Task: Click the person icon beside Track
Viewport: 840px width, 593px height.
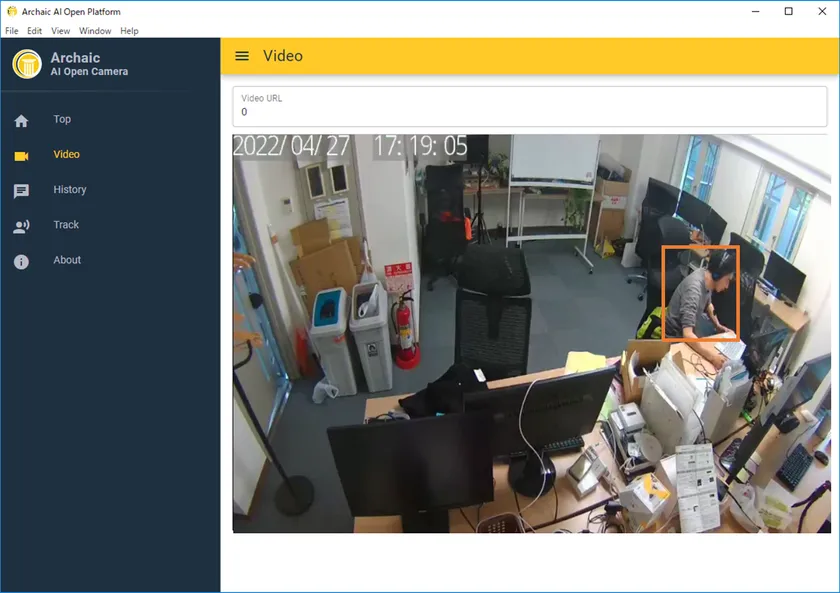Action: tap(21, 226)
